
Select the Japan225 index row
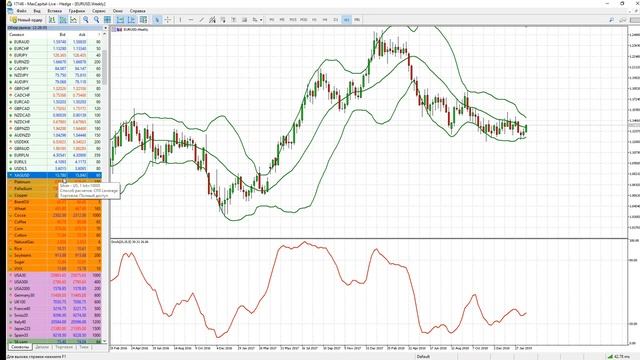[x=55, y=329]
